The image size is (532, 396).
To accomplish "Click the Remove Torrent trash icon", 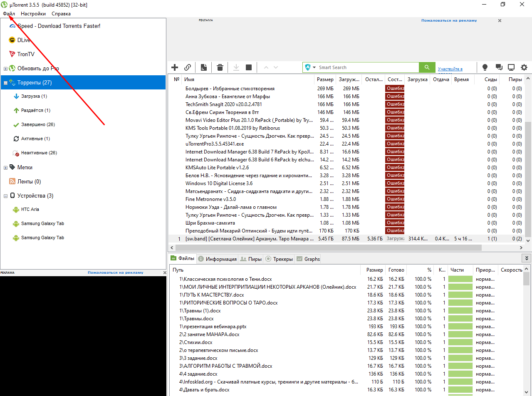I will 220,67.
